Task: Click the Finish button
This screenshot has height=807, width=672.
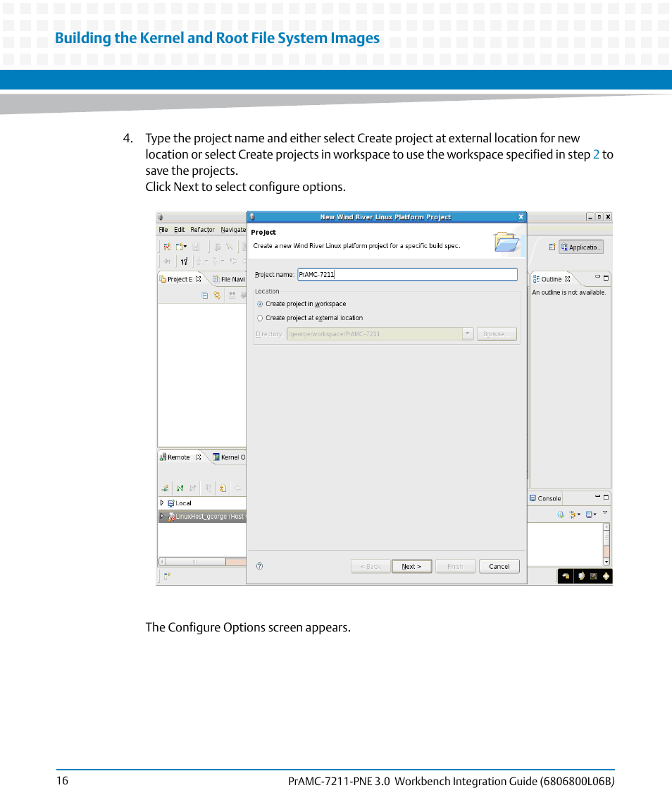Action: tap(455, 566)
